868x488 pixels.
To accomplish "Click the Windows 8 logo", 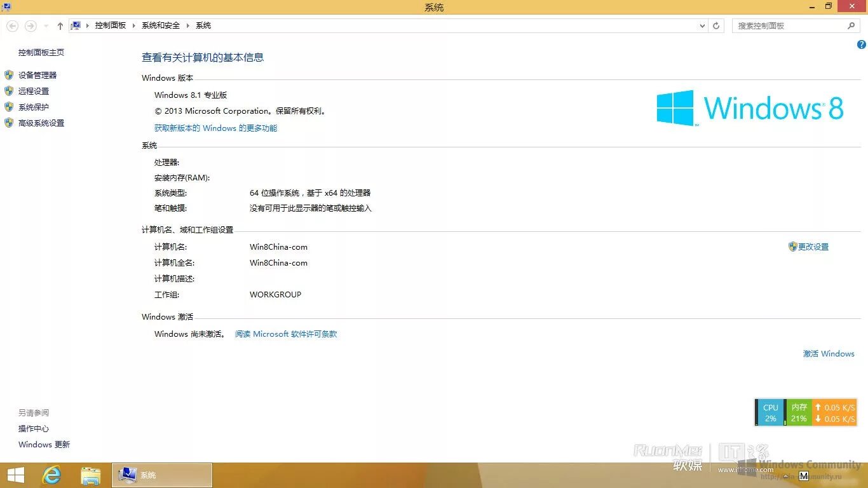I will [750, 108].
